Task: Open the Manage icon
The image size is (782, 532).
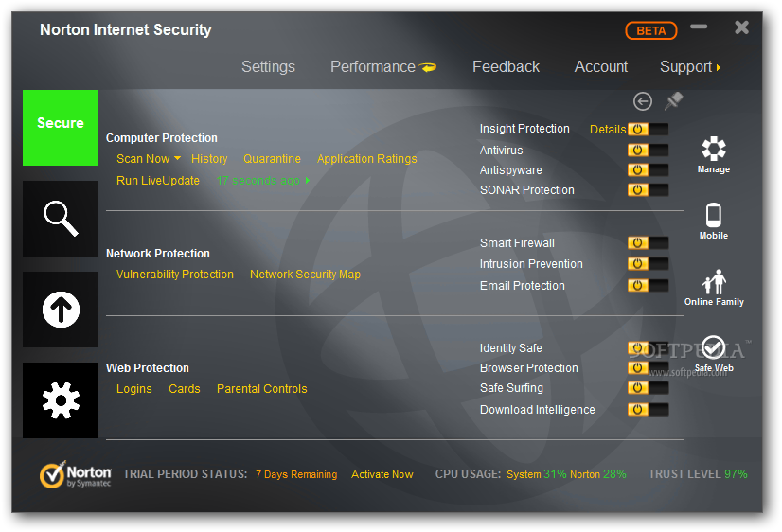Action: point(714,151)
